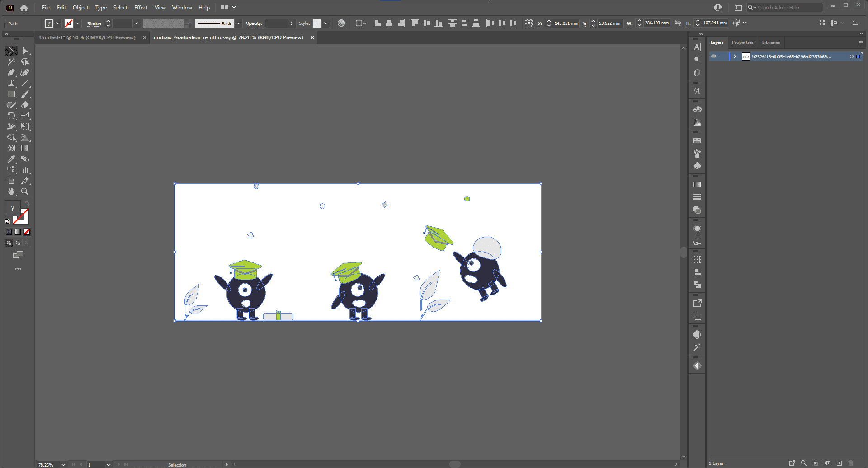Screen dimensions: 868x468
Task: Click the Stroke panel link
Action: pos(94,23)
